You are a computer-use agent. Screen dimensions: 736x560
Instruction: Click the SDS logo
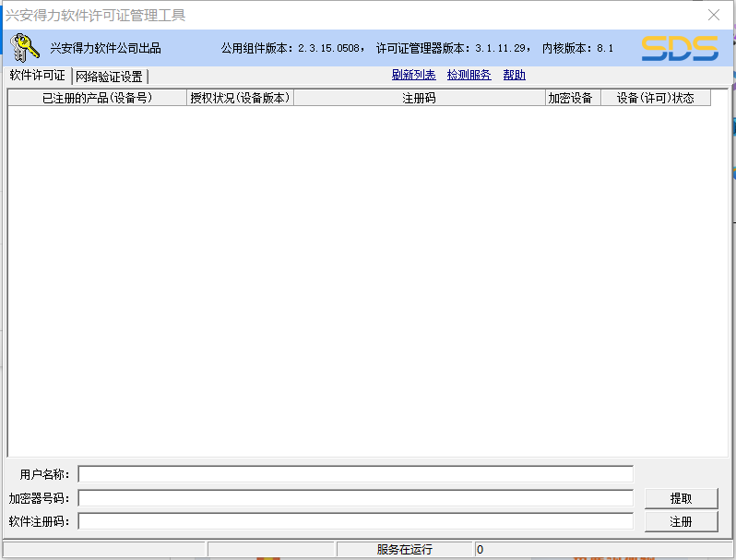click(680, 48)
